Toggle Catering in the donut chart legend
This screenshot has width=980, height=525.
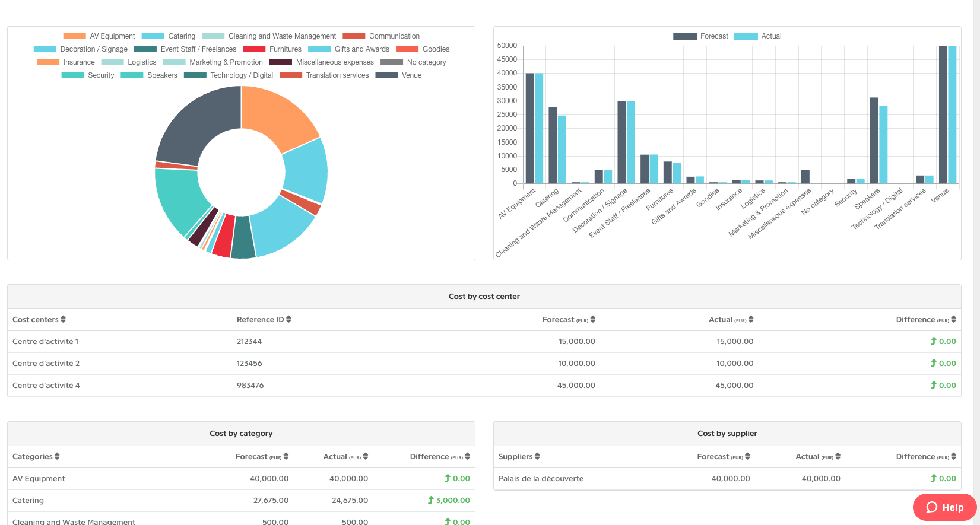(x=169, y=36)
